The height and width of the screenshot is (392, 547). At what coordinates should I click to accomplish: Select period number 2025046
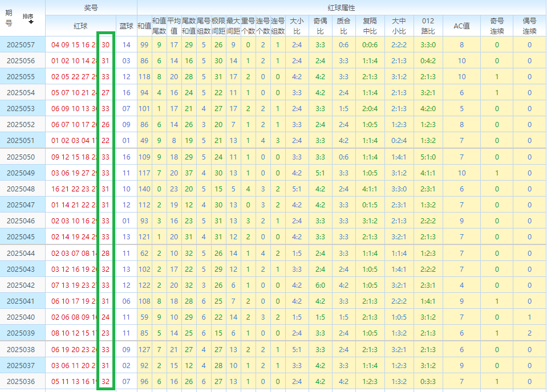click(21, 221)
